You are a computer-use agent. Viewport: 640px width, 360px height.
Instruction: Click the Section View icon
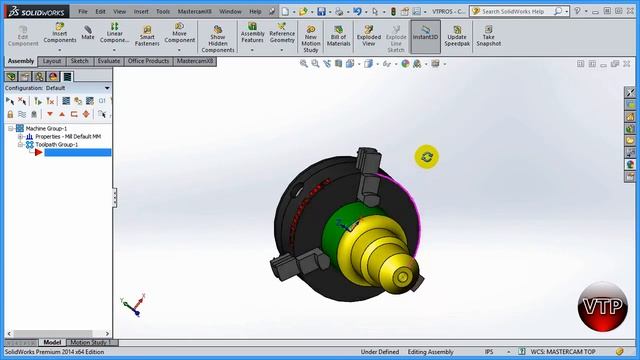coord(338,64)
